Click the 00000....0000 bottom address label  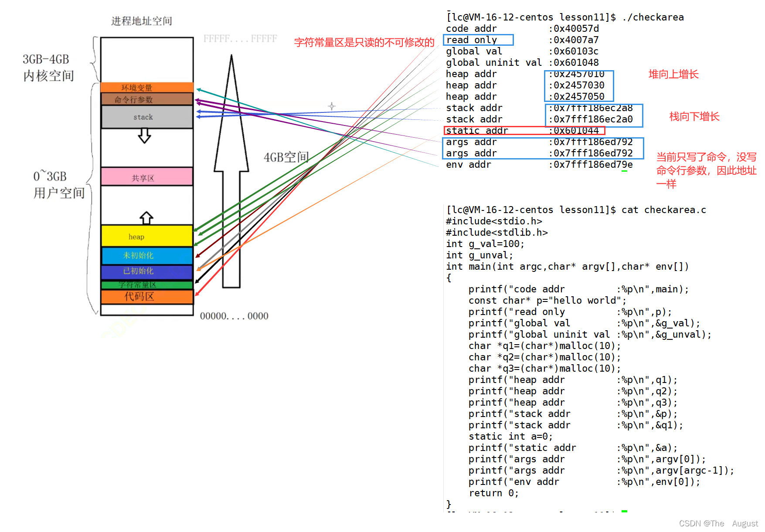[234, 316]
